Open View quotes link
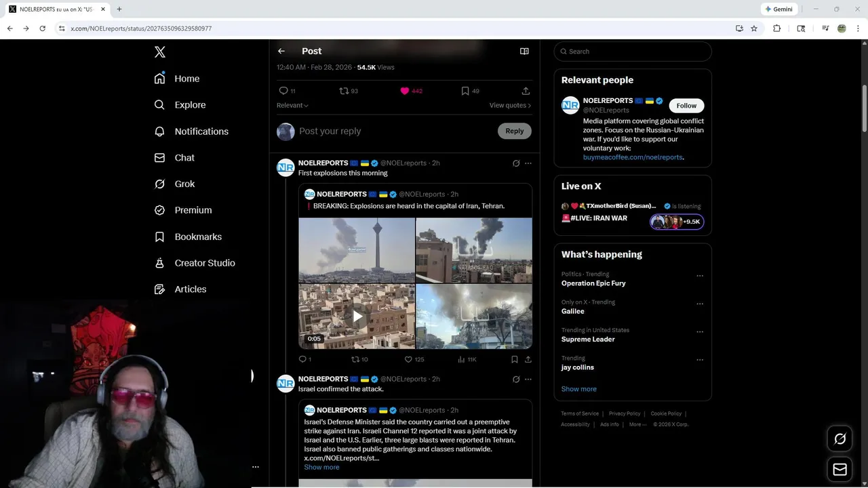 click(510, 106)
